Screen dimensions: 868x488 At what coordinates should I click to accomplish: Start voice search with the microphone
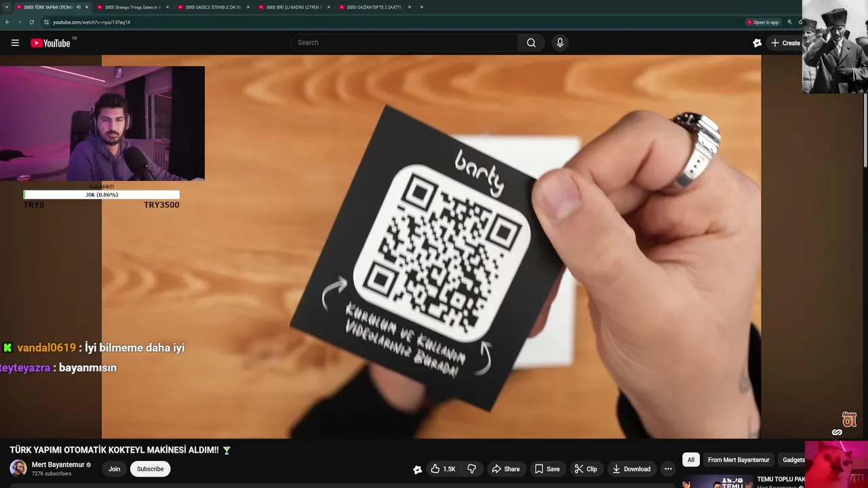pyautogui.click(x=559, y=43)
